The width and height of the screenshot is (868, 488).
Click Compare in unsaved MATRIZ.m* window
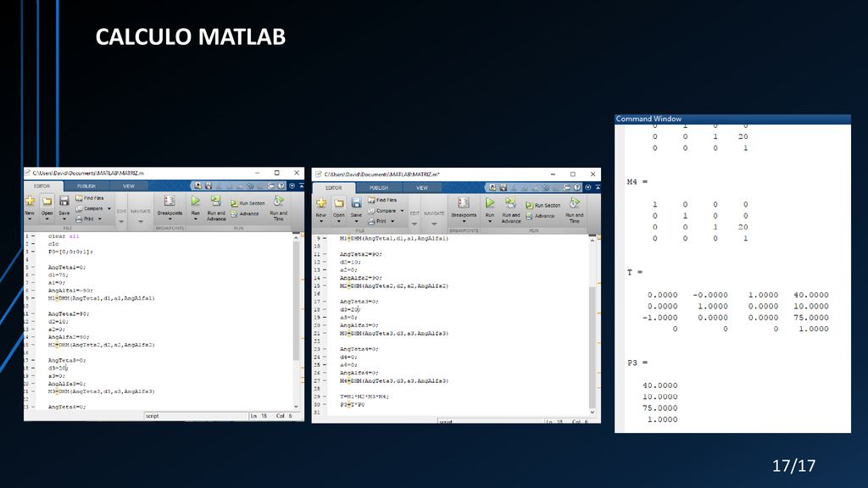coord(382,211)
